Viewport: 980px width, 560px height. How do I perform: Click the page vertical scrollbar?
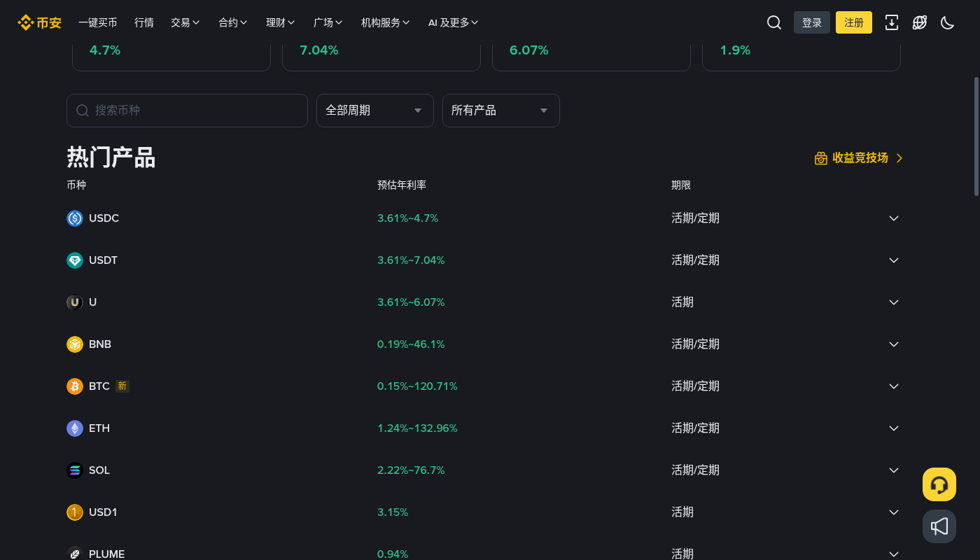(x=976, y=136)
